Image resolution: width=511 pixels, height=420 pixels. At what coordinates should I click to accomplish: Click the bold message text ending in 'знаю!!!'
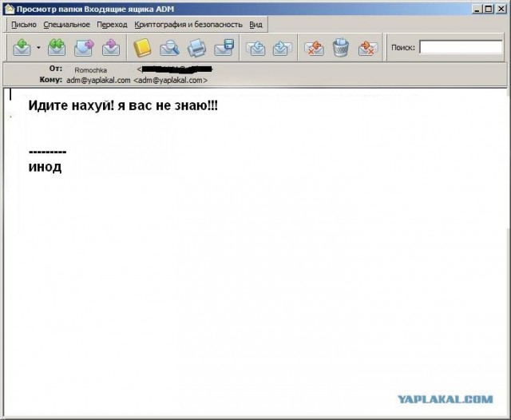pos(123,105)
